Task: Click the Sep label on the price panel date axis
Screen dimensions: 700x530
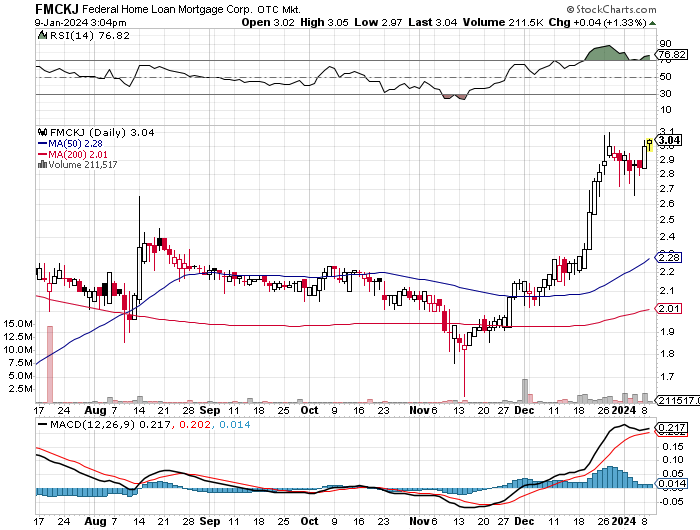Action: pyautogui.click(x=210, y=410)
